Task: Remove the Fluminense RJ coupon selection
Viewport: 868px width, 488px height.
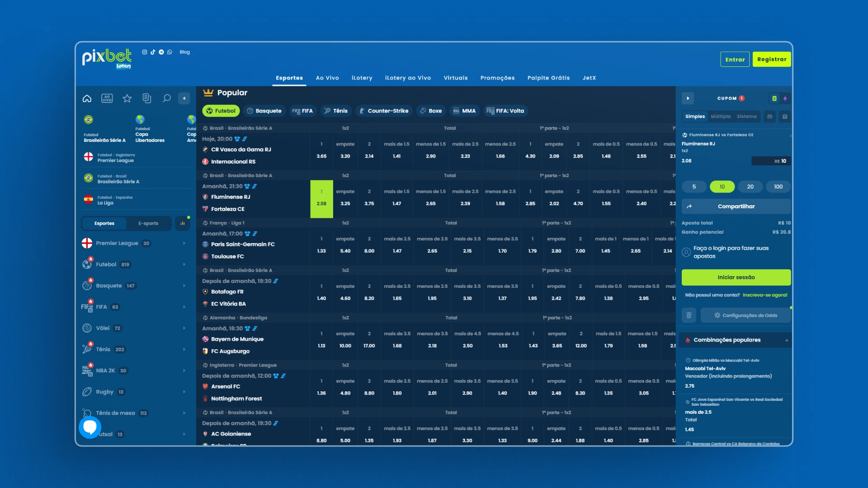Action: (791, 135)
